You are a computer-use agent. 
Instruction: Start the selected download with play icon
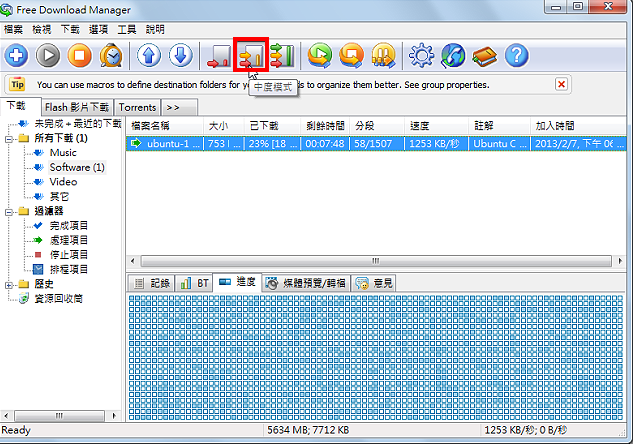point(48,55)
